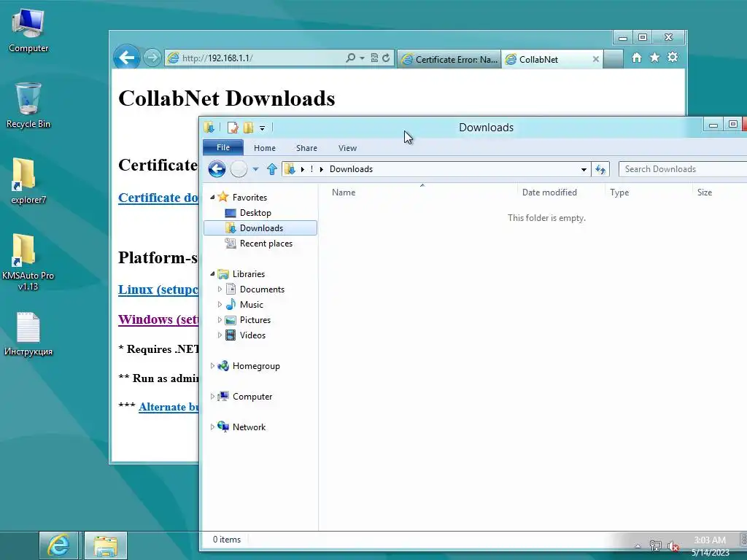The image size is (747, 560).
Task: Toggle compatibility view icon in IE address bar
Action: pos(374,58)
